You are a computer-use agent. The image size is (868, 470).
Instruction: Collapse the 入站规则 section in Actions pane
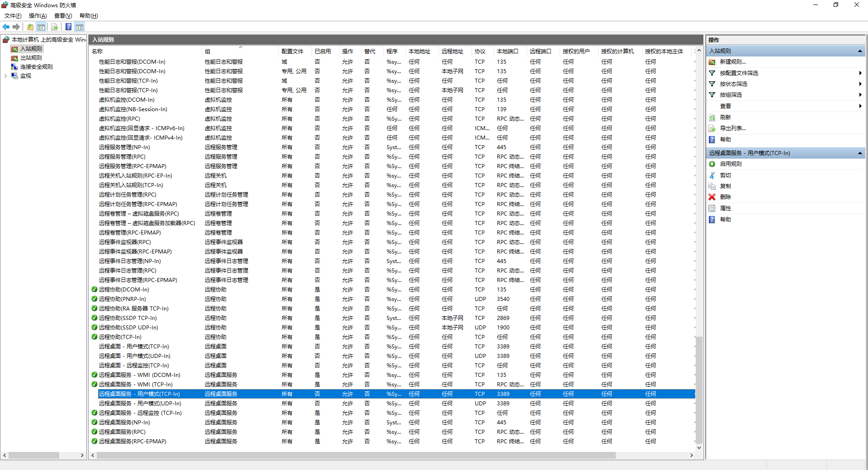click(x=859, y=50)
